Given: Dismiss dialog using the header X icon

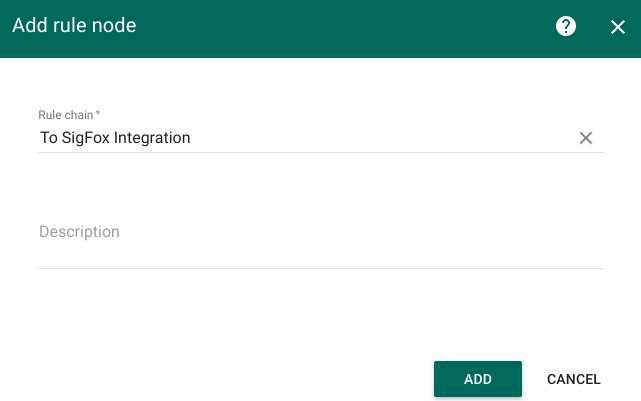Looking at the screenshot, I should 618,27.
